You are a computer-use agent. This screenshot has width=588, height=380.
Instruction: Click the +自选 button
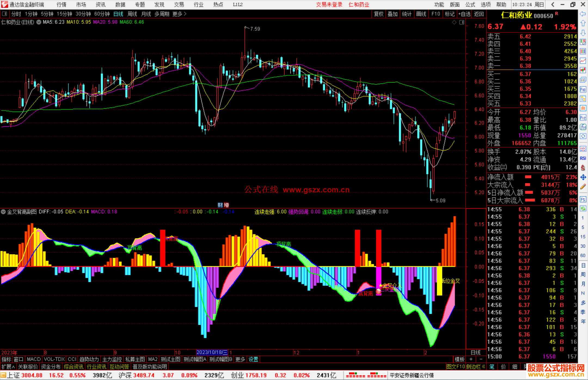464,14
